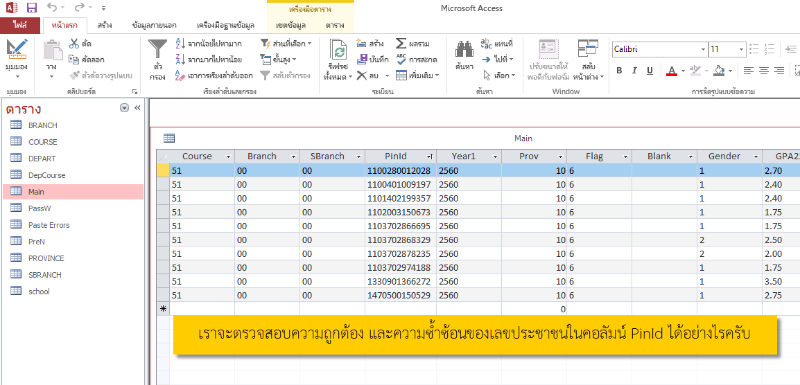The image size is (800, 385).
Task: Collapse navigation pane with double chevron
Action: (x=137, y=108)
